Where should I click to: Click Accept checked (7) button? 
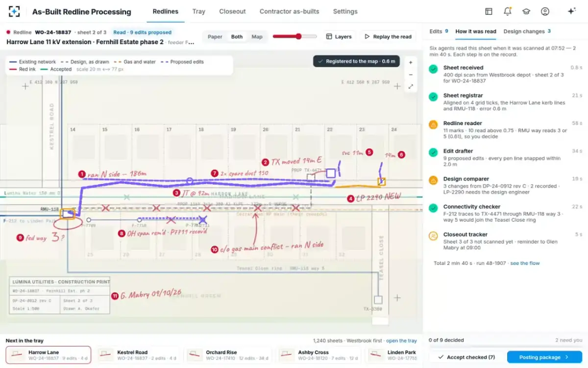(465, 357)
